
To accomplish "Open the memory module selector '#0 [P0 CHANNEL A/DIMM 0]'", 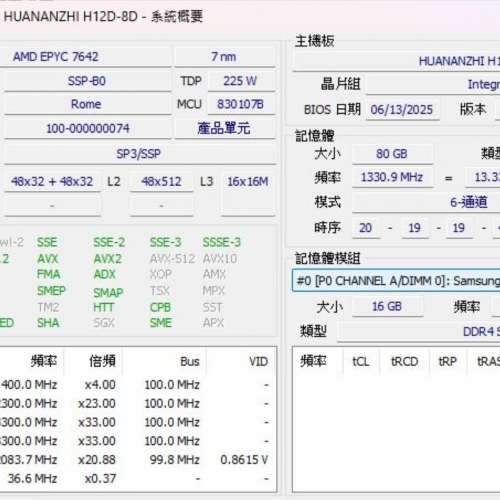I will tap(396, 281).
